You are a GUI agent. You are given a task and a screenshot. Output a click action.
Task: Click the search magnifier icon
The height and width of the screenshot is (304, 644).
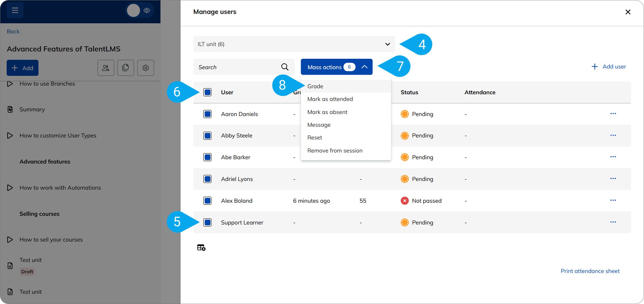(x=285, y=67)
